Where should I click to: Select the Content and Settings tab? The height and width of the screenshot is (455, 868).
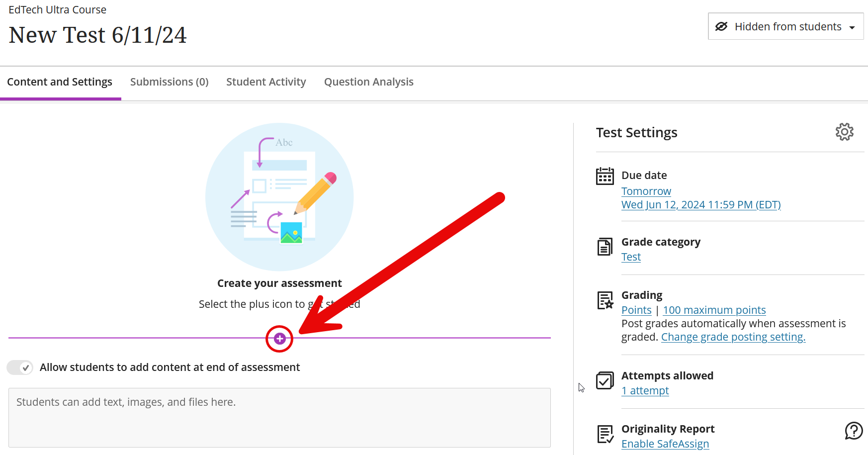point(60,82)
